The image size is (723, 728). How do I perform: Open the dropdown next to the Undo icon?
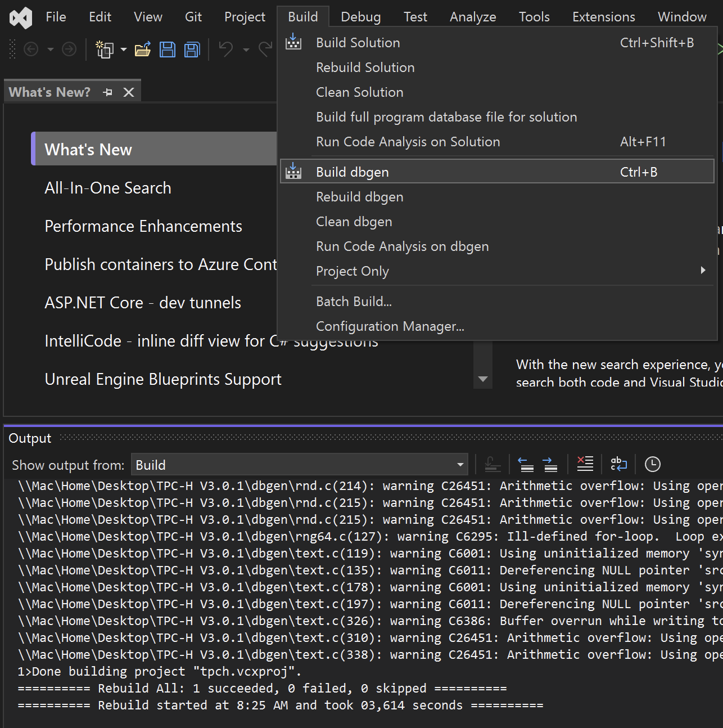(246, 50)
